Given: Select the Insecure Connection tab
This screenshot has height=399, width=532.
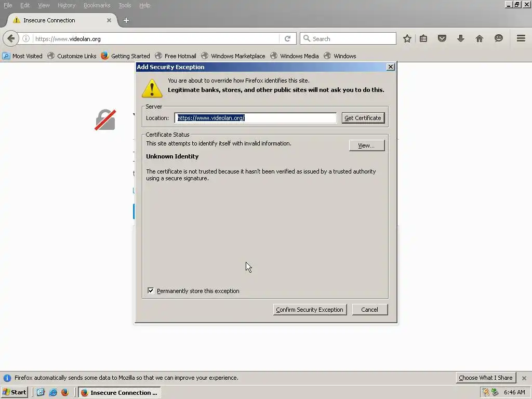Looking at the screenshot, I should [x=62, y=20].
